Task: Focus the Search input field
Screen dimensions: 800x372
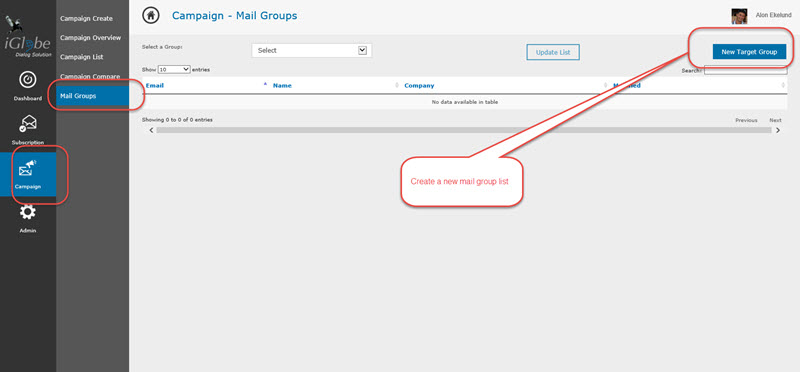Action: click(745, 70)
